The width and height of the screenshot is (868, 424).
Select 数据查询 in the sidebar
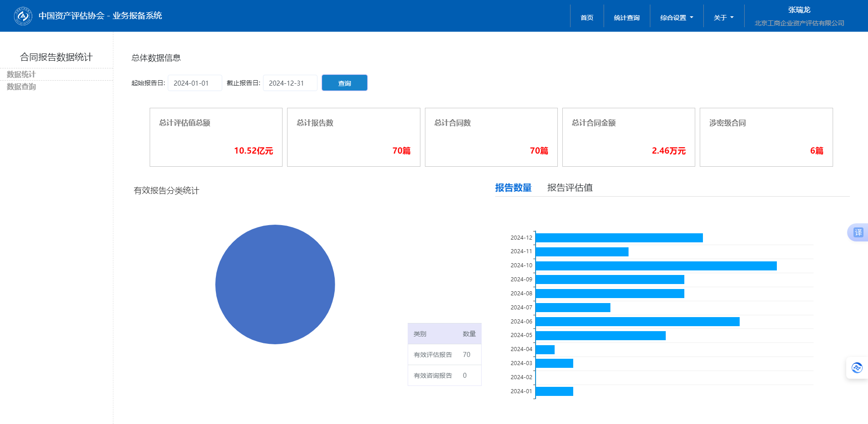[x=21, y=87]
